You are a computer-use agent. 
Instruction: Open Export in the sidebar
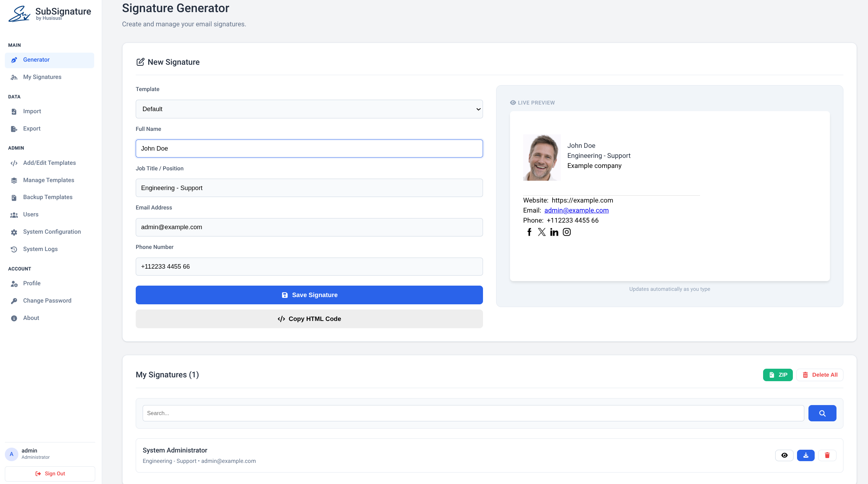pyautogui.click(x=32, y=128)
